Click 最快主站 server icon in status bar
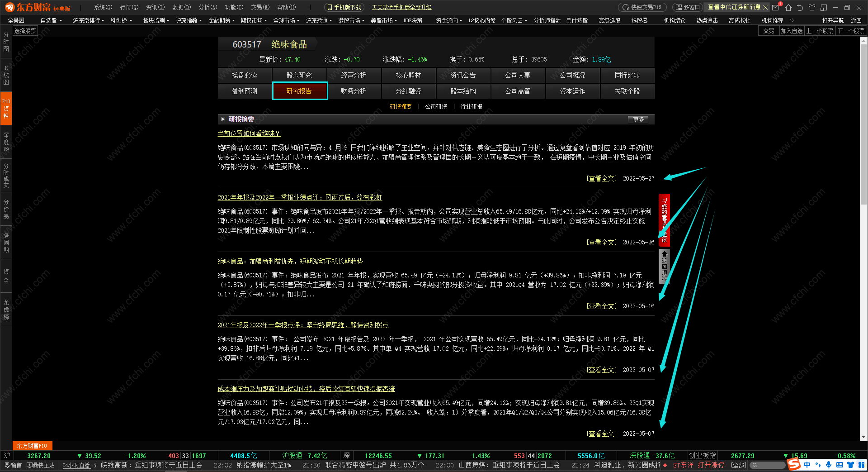The image size is (868, 472). [41, 465]
